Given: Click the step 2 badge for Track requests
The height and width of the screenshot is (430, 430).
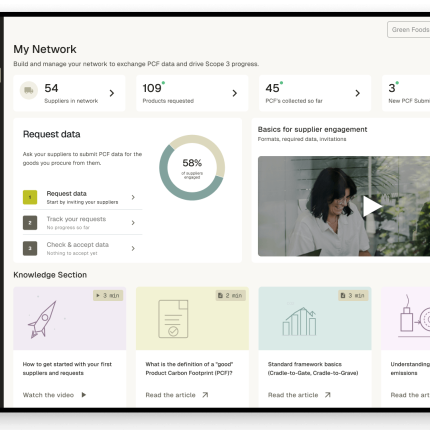Looking at the screenshot, I should pos(30,223).
